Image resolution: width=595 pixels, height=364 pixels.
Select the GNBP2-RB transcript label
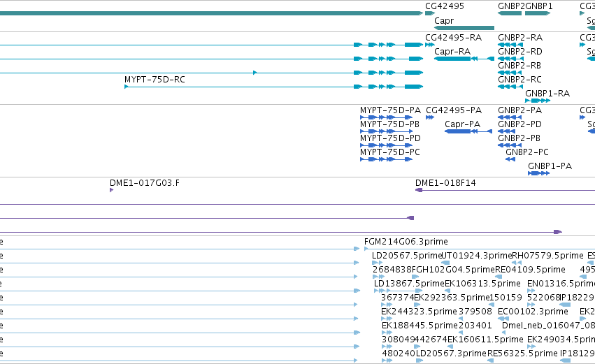coord(519,66)
